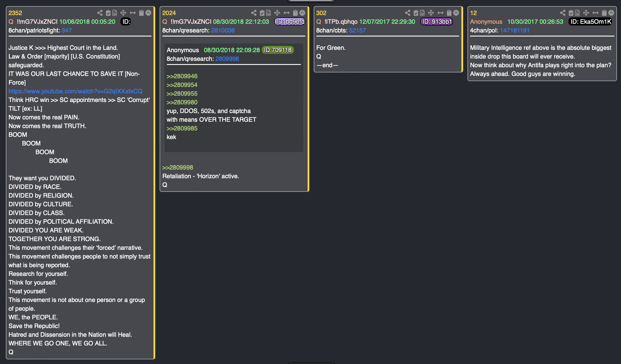
Task: Click orange Anonymous name on post 12
Action: (x=486, y=22)
